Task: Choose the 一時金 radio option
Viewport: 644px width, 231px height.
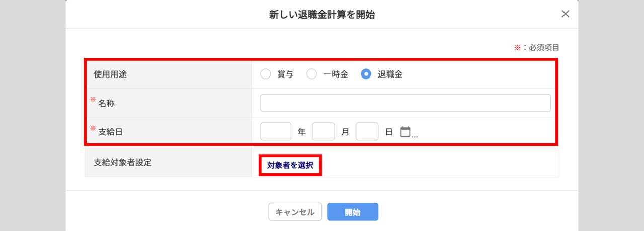Action: [x=312, y=74]
